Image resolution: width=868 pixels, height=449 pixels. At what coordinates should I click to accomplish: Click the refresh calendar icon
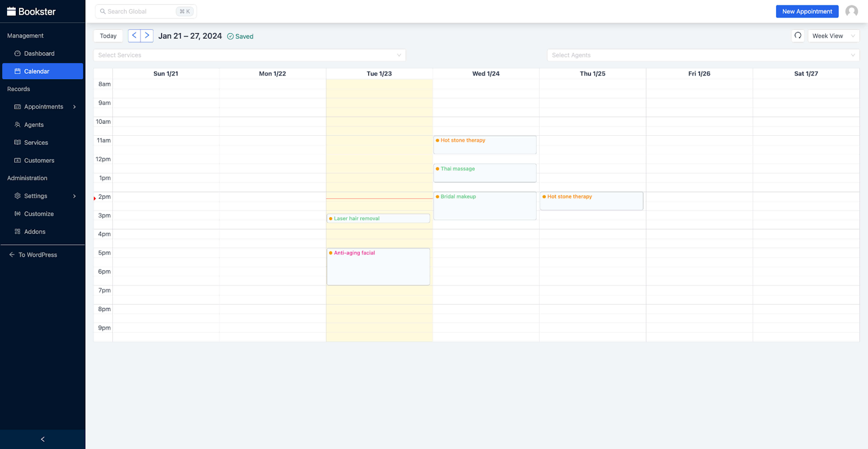pyautogui.click(x=797, y=36)
